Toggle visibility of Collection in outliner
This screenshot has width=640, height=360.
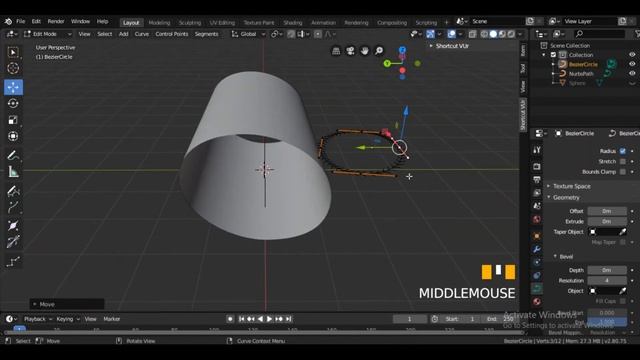coord(632,55)
